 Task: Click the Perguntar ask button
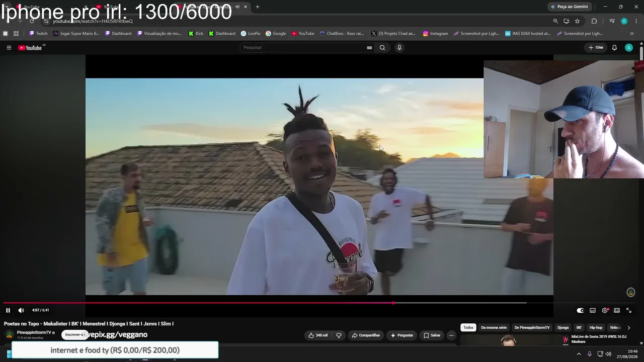tap(402, 335)
